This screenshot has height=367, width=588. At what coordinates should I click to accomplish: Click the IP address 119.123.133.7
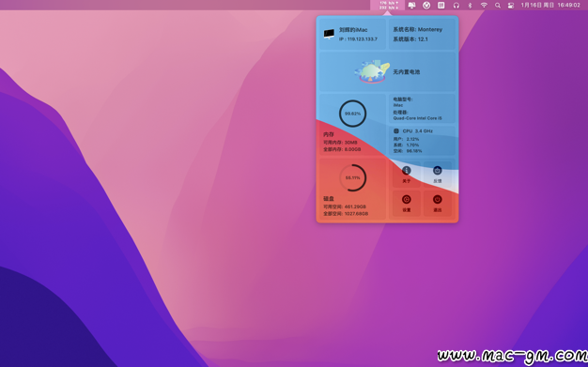[358, 39]
